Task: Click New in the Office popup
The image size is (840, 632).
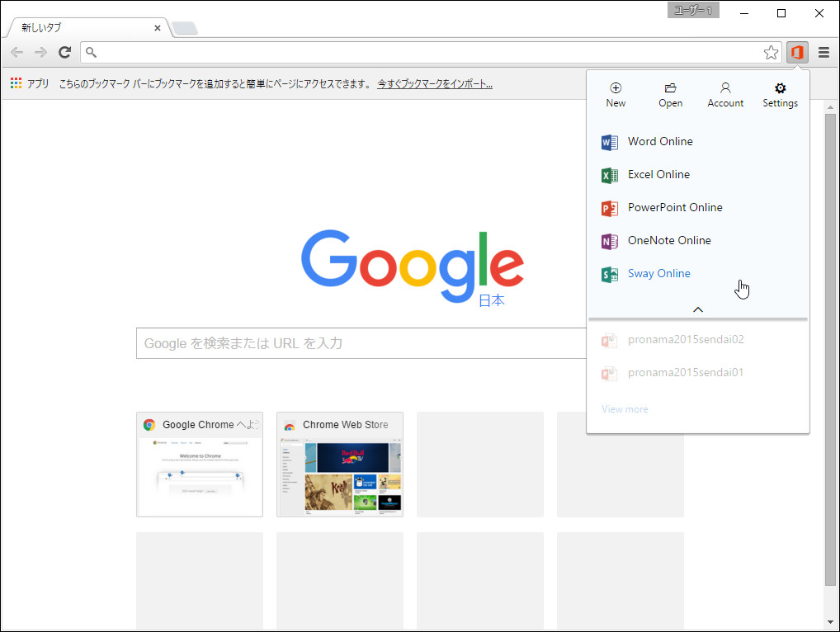Action: click(x=616, y=96)
